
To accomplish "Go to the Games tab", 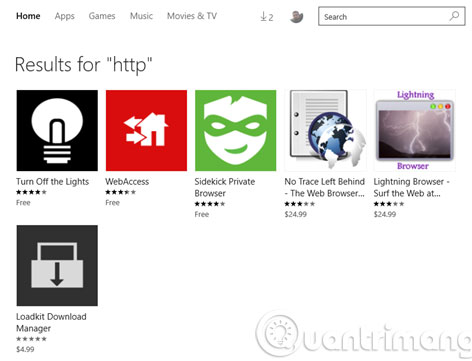I will point(102,16).
